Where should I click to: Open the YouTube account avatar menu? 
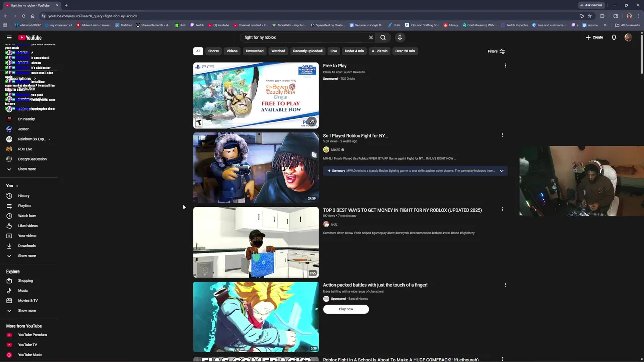point(628,37)
